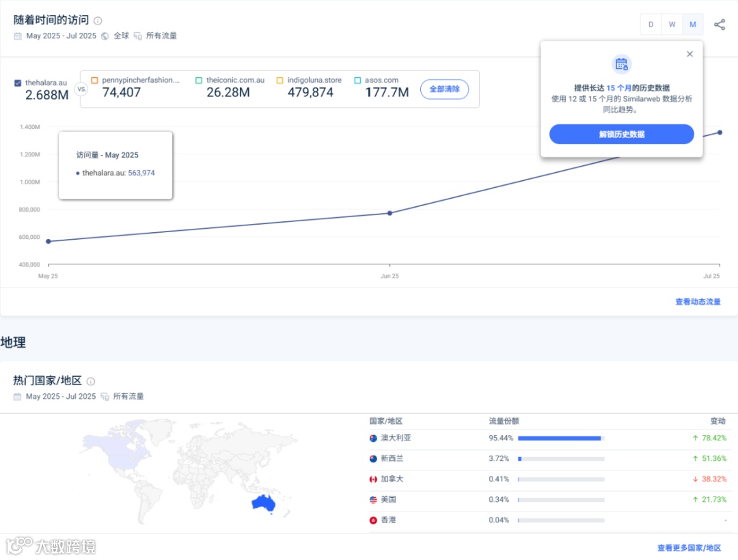
Task: Uncheck the thehalara.au checkbox
Action: point(18,83)
